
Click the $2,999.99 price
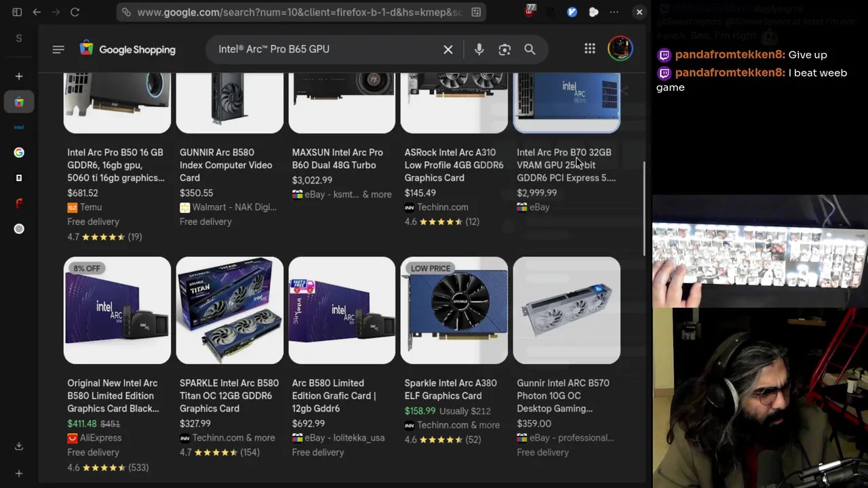[536, 193]
